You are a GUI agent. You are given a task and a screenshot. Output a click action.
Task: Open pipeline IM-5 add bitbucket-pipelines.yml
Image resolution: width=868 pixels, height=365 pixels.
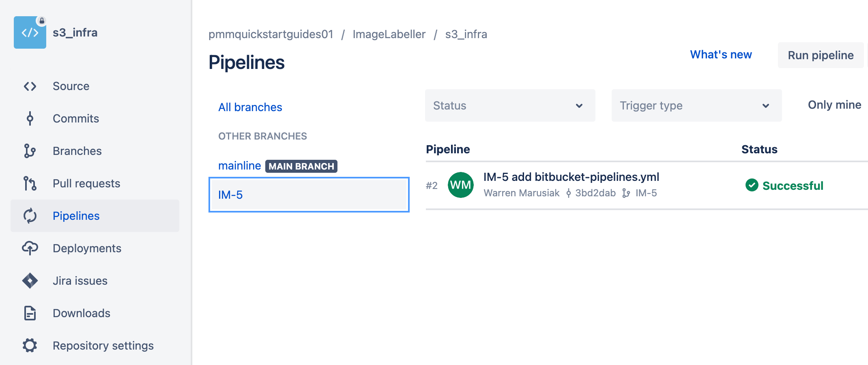[x=572, y=177]
